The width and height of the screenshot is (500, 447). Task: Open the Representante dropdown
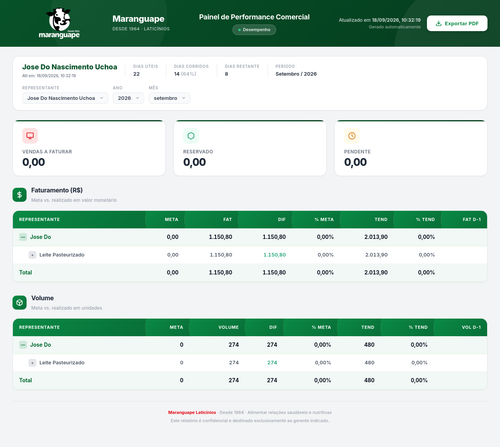click(x=65, y=98)
